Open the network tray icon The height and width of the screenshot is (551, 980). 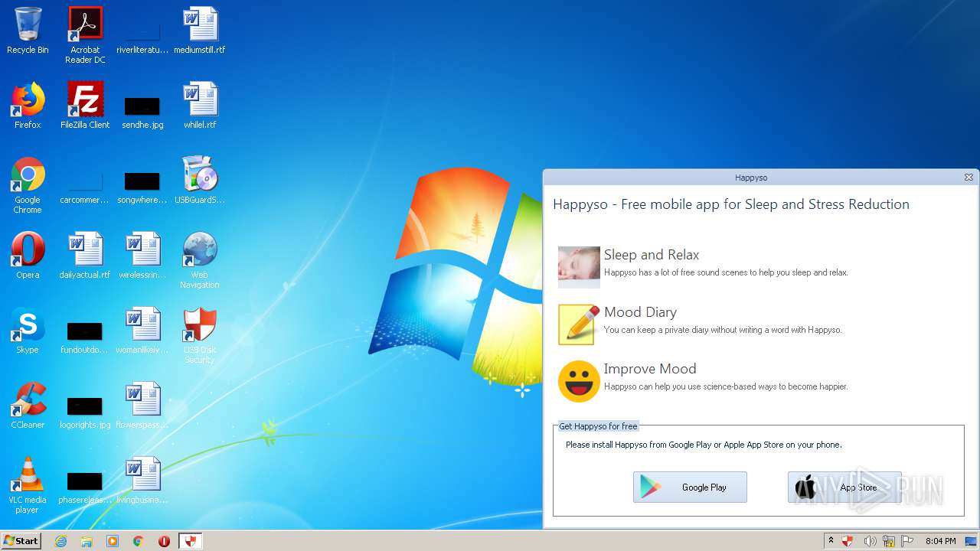(889, 541)
